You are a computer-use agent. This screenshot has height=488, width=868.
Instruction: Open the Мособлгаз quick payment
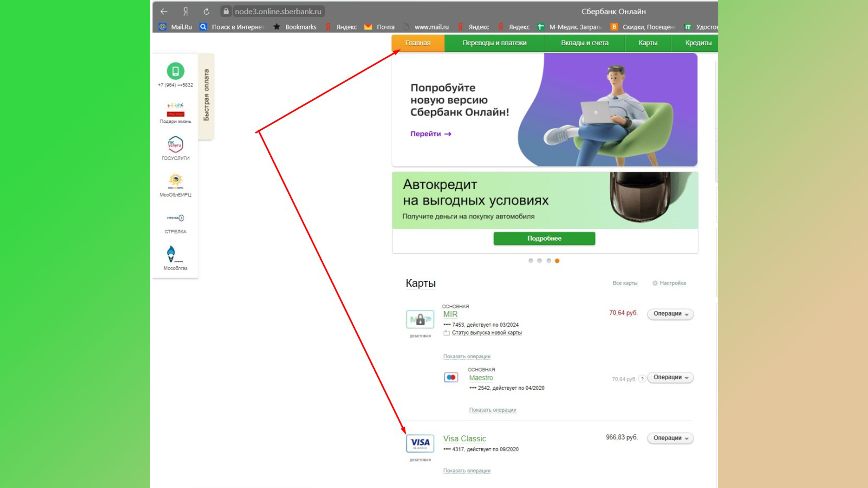[175, 258]
